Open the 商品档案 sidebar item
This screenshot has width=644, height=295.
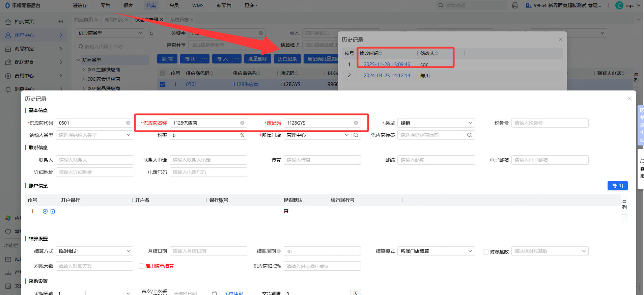[34, 49]
